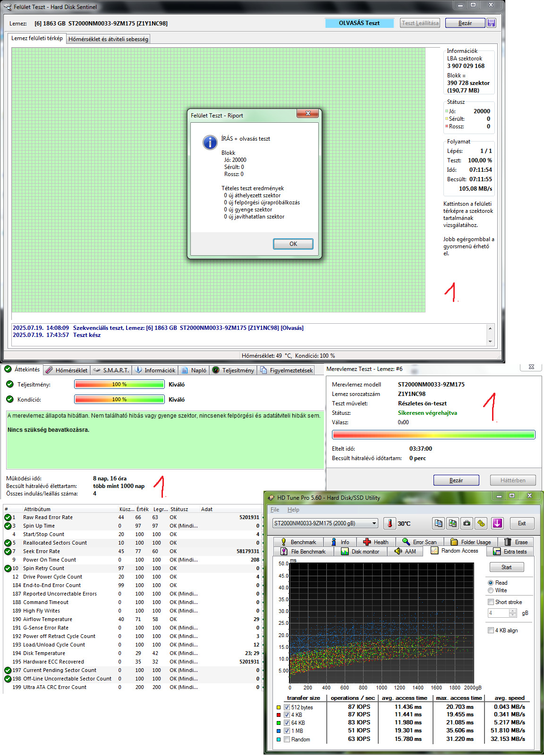Image resolution: width=544 pixels, height=756 pixels.
Task: Open the File Benchmark tab
Action: click(304, 552)
